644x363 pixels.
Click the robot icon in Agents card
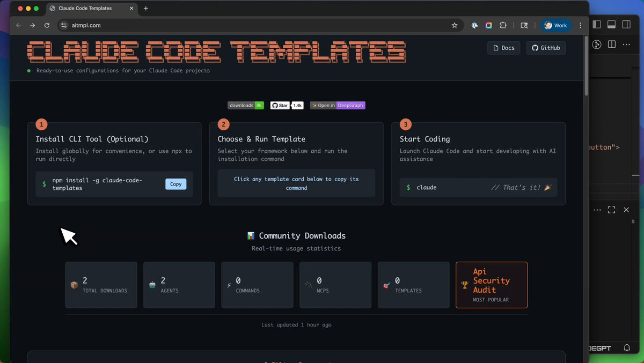(152, 285)
